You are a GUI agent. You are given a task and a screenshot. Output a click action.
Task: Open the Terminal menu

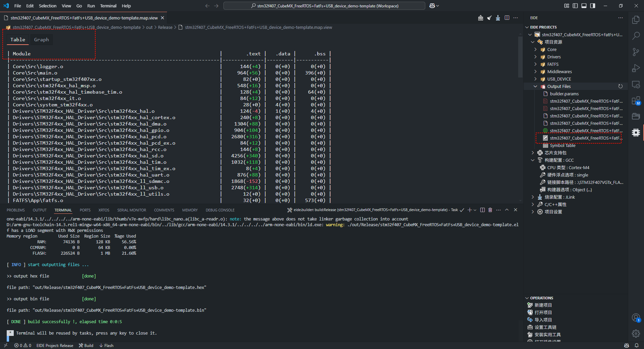tap(108, 6)
